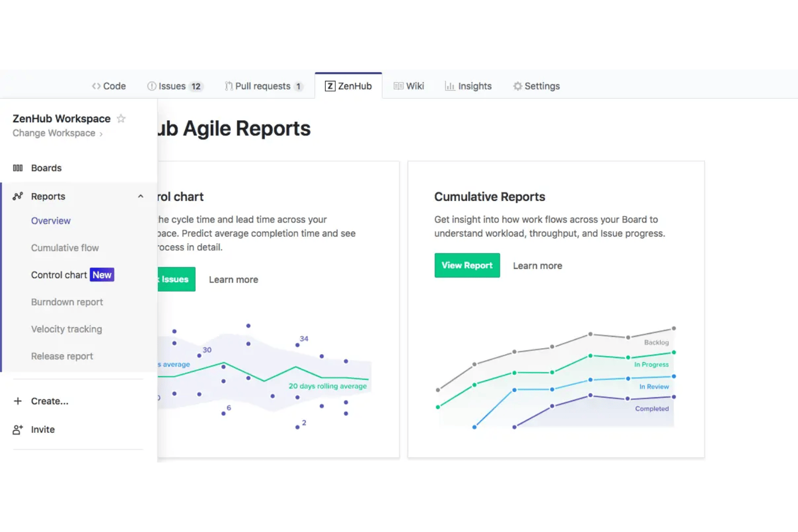Click the New badge beside Control chart

[102, 275]
